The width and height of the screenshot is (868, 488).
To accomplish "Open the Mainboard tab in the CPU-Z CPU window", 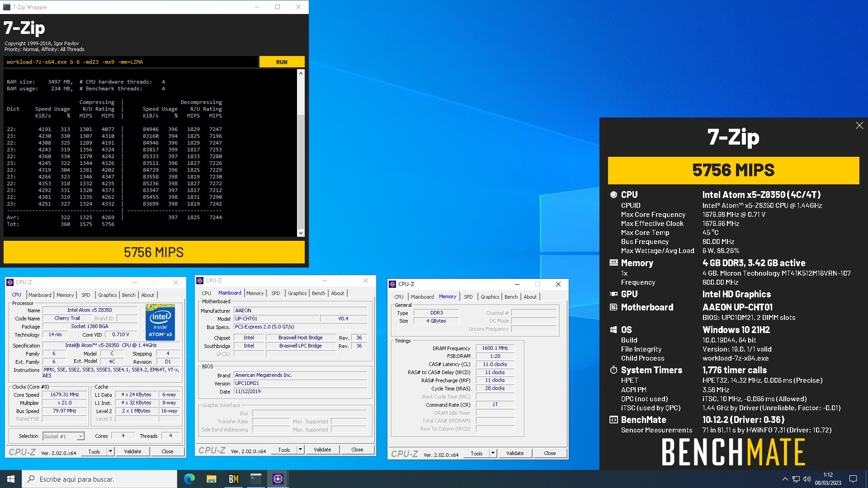I will (40, 295).
